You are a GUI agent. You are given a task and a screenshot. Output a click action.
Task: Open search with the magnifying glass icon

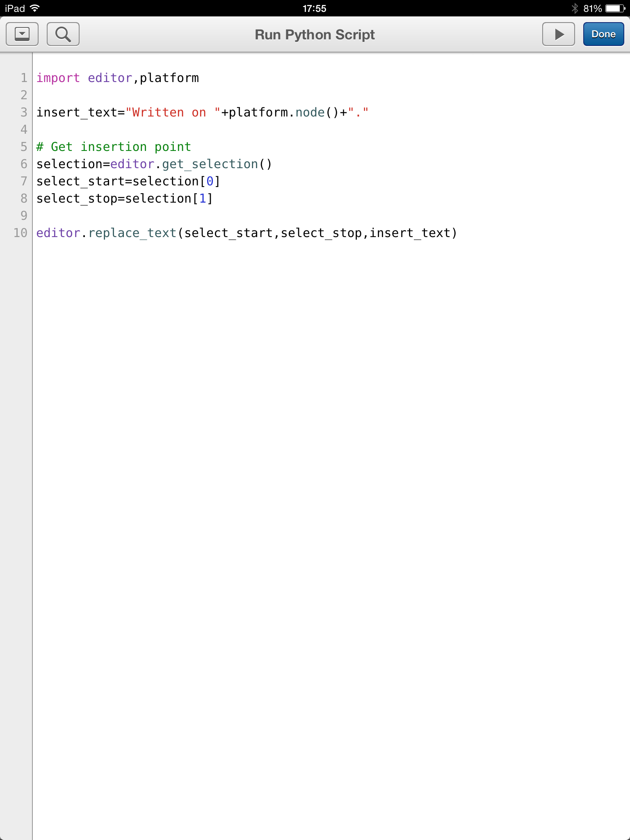tap(63, 34)
